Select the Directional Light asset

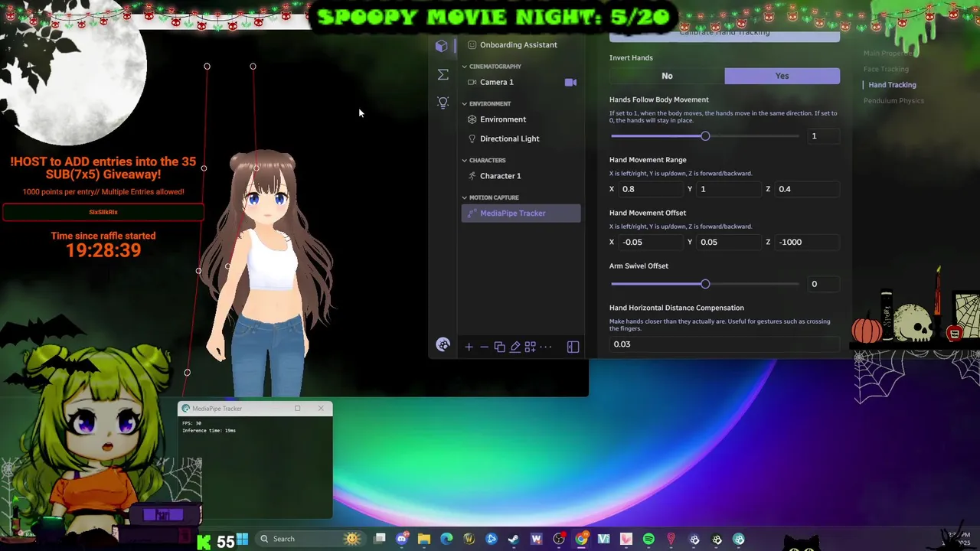point(521,139)
